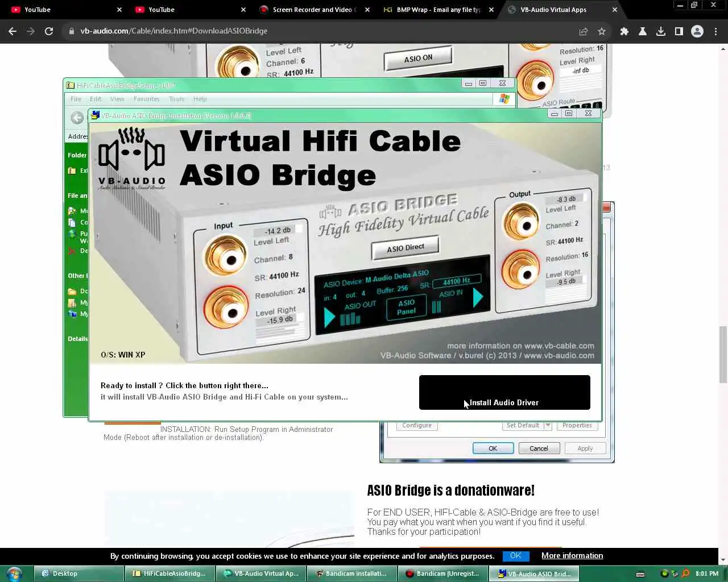Click the browser address bar URL
This screenshot has height=582, width=728.
click(174, 31)
